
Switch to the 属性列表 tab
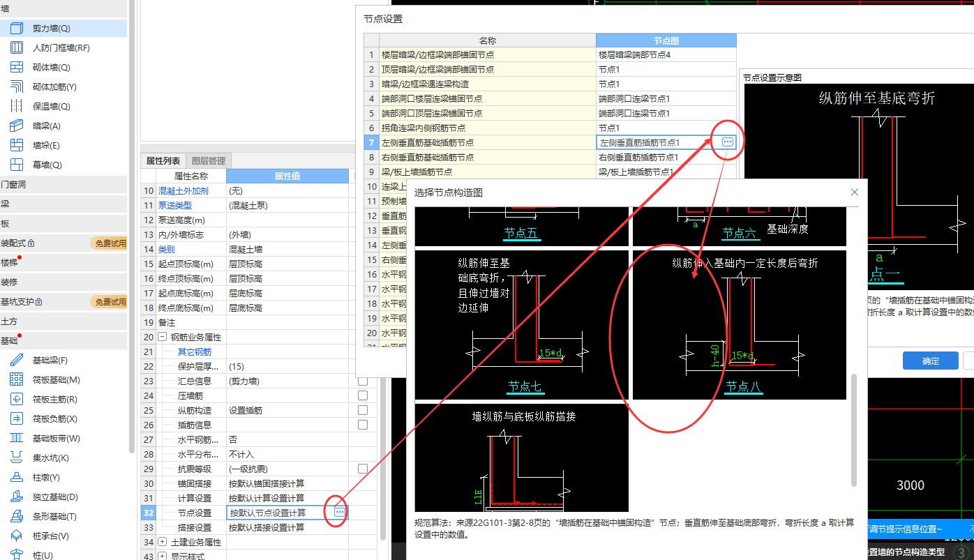pos(163,161)
